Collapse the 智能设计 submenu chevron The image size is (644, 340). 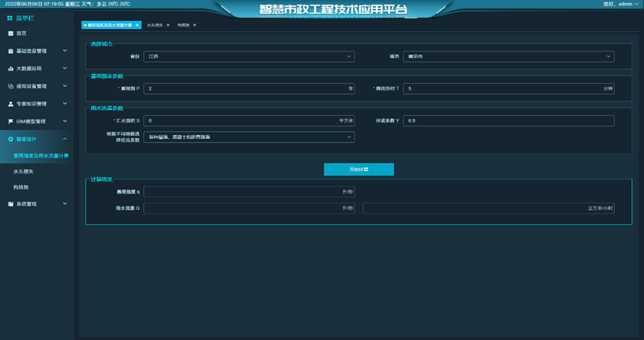point(65,139)
